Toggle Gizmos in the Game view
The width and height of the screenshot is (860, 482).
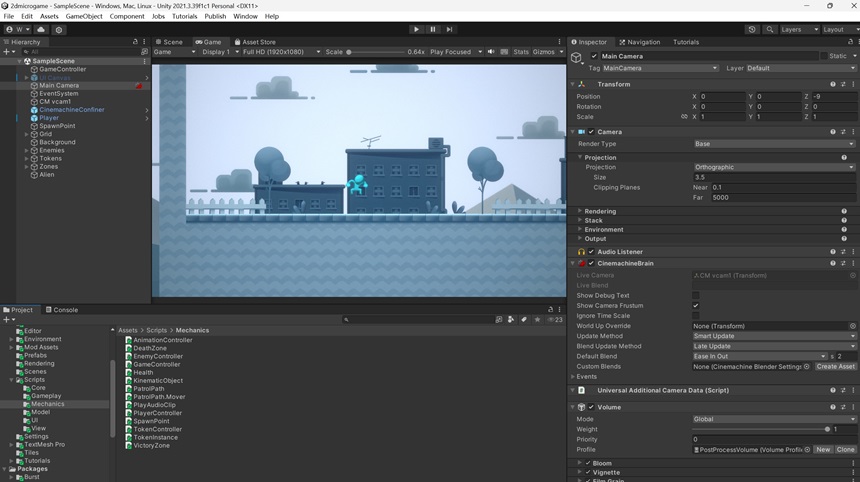point(544,52)
